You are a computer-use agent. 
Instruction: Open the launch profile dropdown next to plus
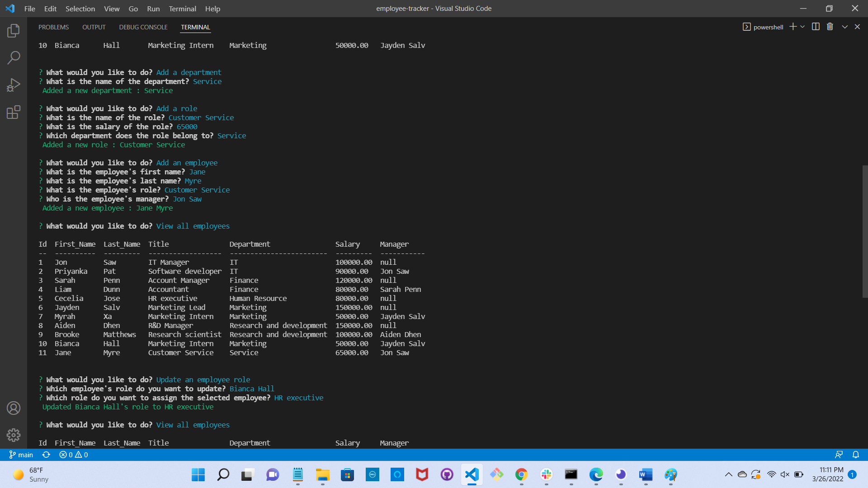click(x=802, y=27)
